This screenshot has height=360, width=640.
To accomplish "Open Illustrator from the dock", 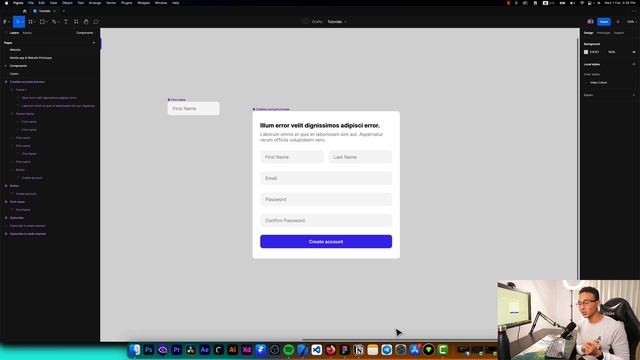I will 233,350.
